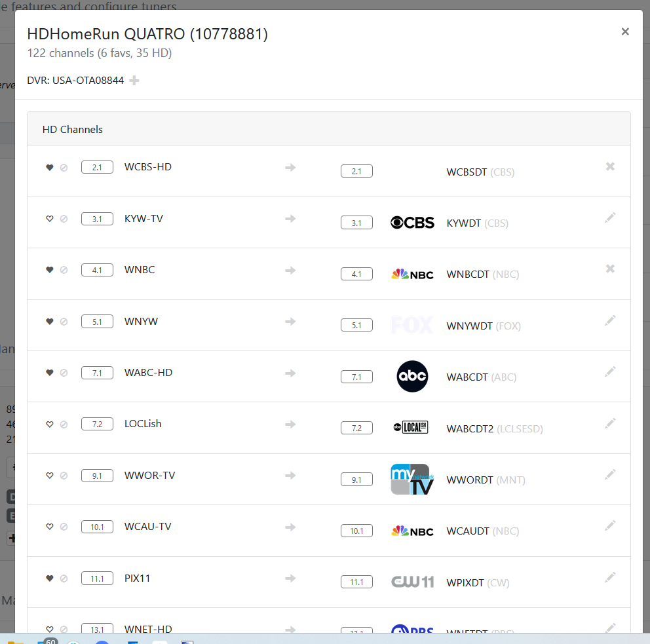Open File Explorer from the taskbar
Screen dimensions: 650x644
pos(14,641)
